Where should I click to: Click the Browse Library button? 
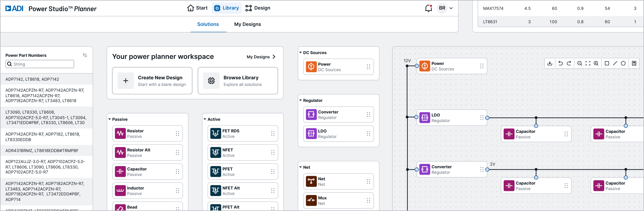click(x=238, y=81)
